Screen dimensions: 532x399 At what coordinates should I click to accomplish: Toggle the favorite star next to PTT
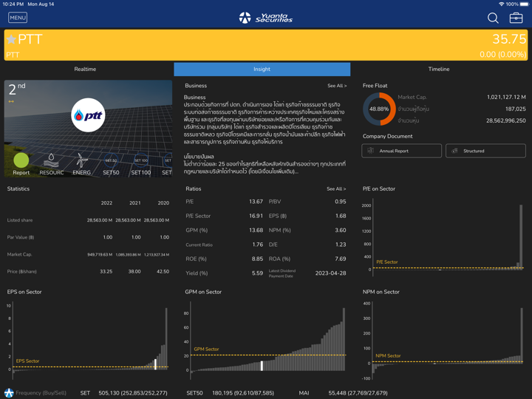click(11, 39)
